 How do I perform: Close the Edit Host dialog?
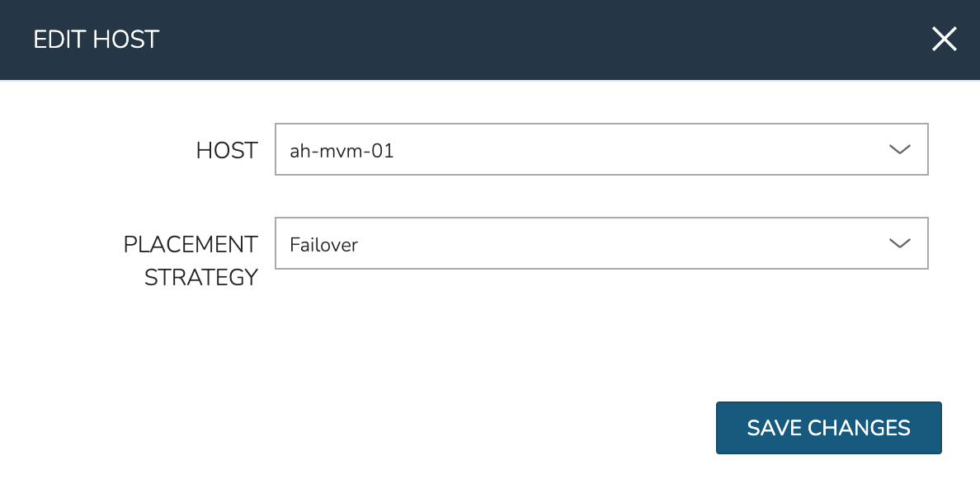944,40
